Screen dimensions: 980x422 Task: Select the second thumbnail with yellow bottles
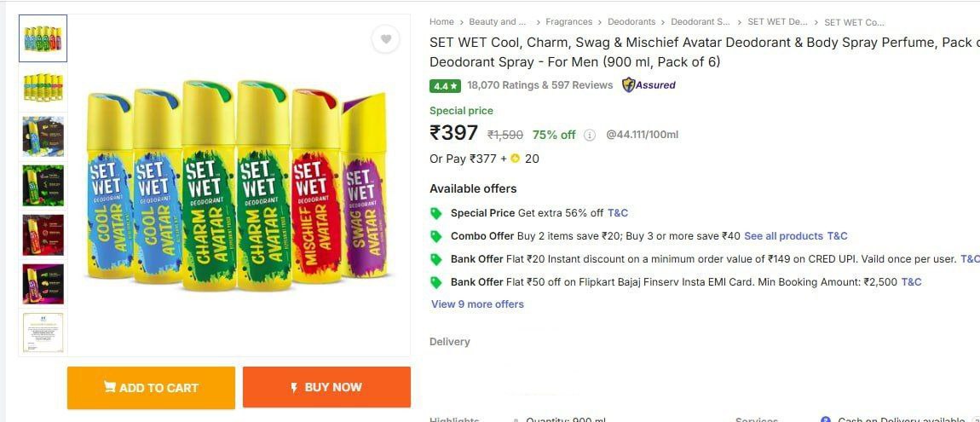click(x=43, y=88)
